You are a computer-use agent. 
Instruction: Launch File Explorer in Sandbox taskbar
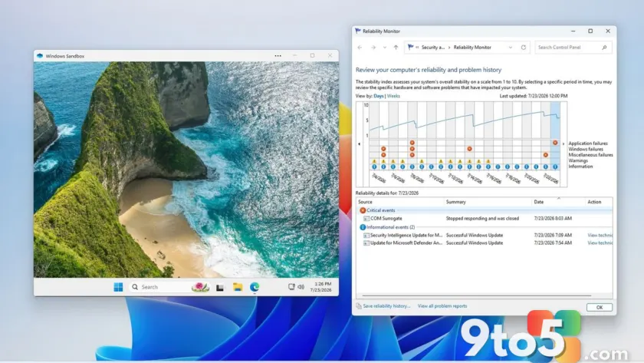click(238, 287)
